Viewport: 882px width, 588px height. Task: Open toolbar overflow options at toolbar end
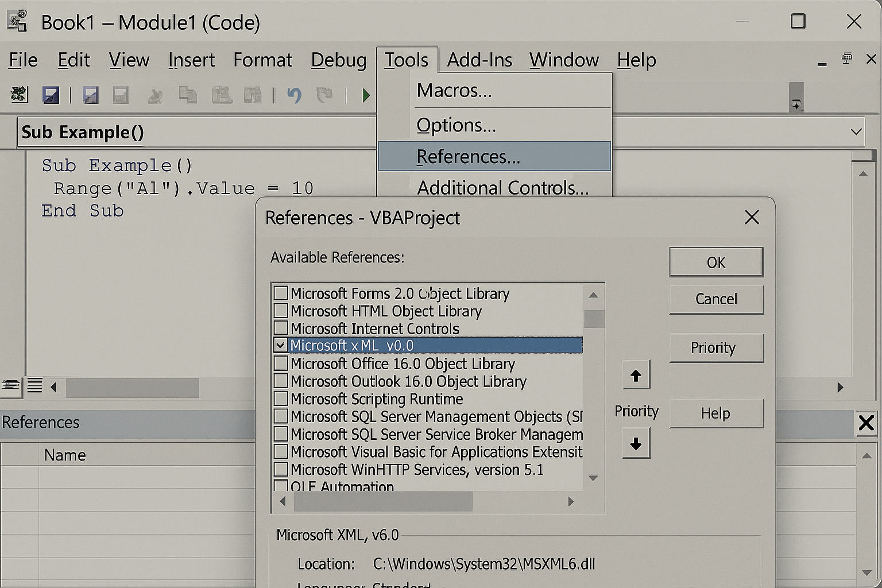tap(796, 98)
